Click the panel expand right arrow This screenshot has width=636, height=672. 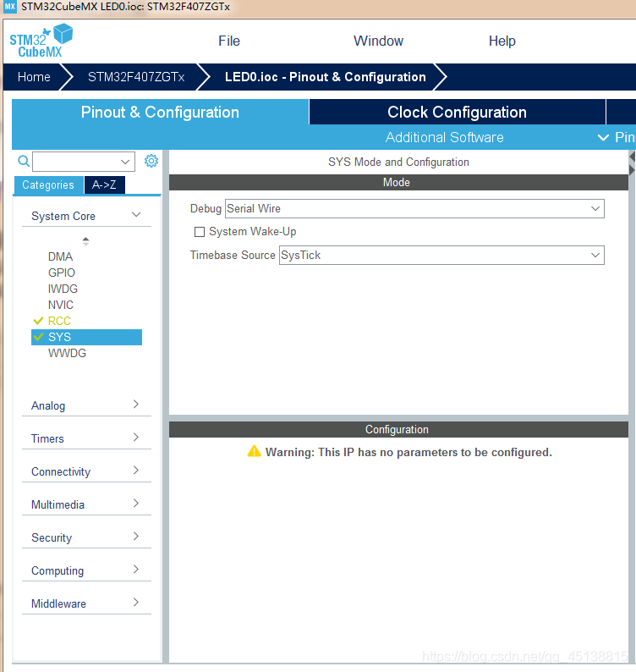(632, 170)
